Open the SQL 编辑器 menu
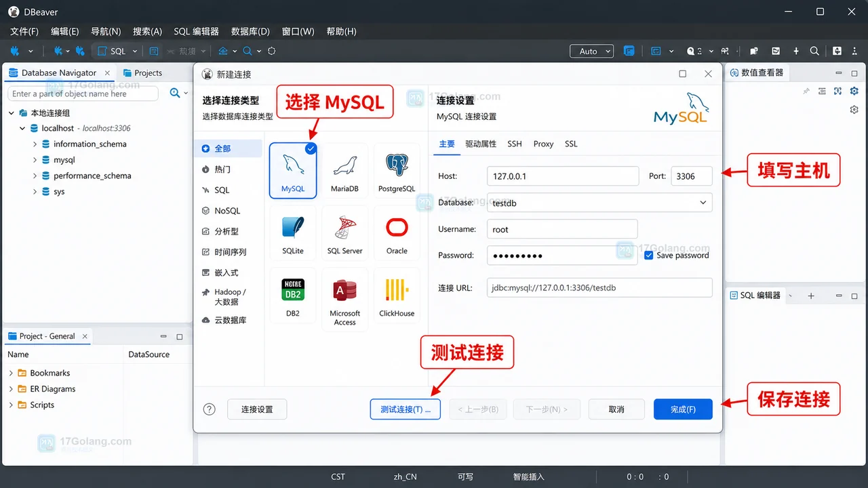The width and height of the screenshot is (868, 488). click(196, 31)
